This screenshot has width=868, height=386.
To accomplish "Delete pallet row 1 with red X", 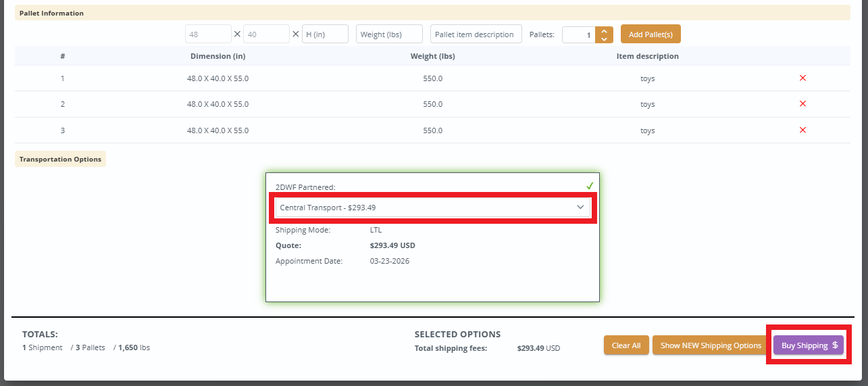I will (802, 78).
